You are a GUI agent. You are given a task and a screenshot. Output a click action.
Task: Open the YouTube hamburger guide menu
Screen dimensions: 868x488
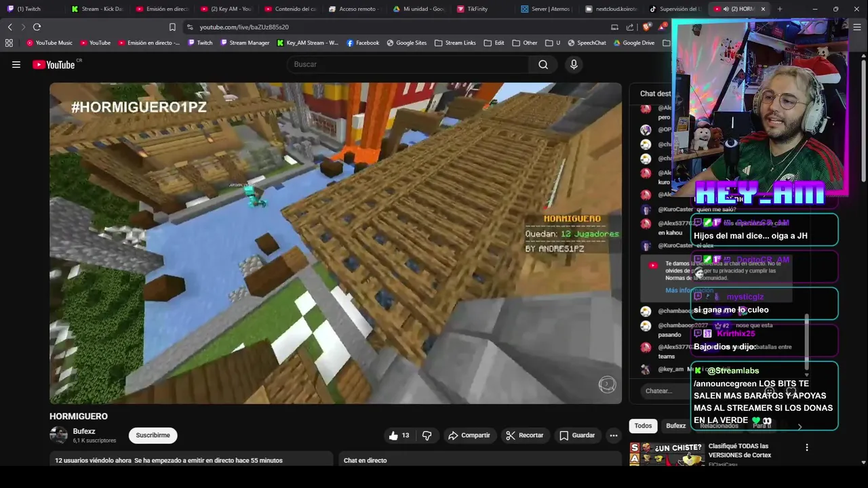click(16, 64)
